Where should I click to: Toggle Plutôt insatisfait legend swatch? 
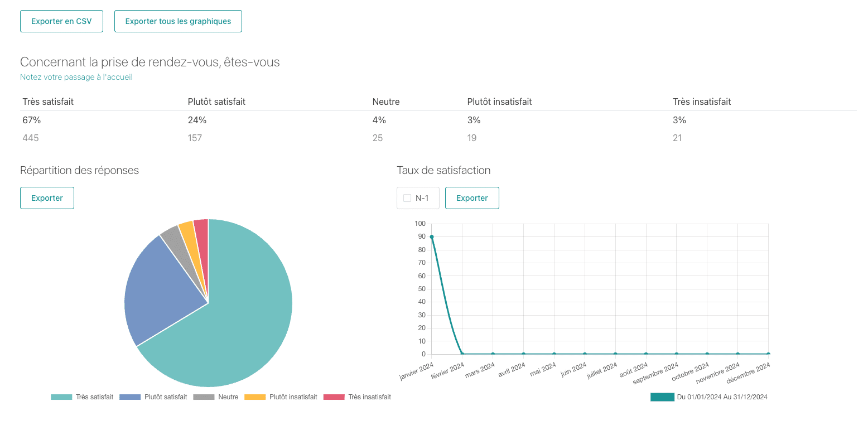(255, 397)
